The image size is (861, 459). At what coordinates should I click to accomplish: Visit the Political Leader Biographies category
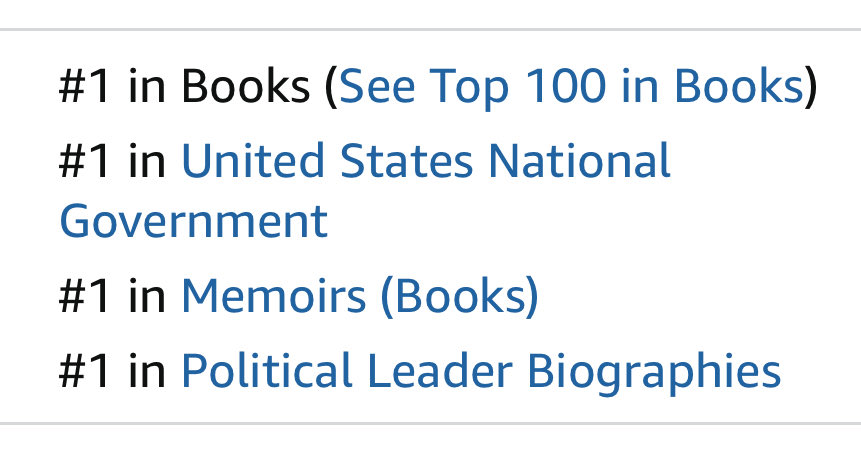click(x=480, y=371)
